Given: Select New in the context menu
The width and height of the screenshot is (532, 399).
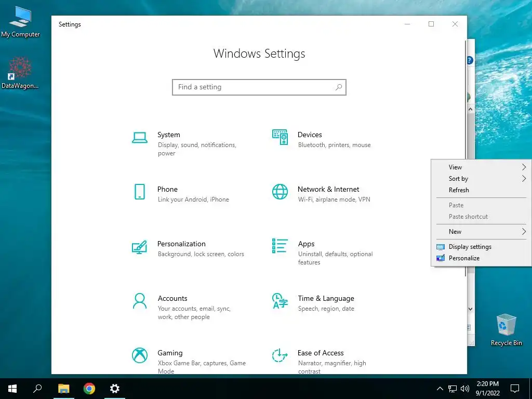Looking at the screenshot, I should (x=481, y=231).
